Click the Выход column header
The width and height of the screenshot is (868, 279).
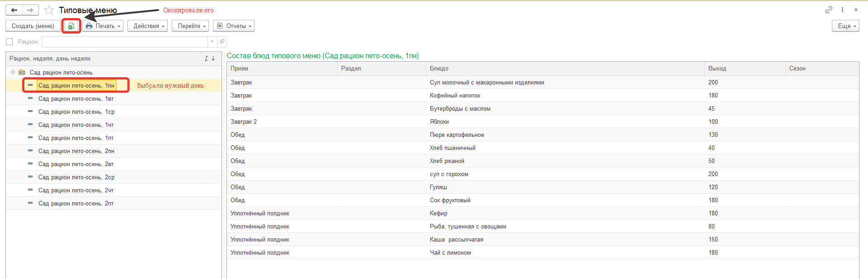tap(717, 69)
